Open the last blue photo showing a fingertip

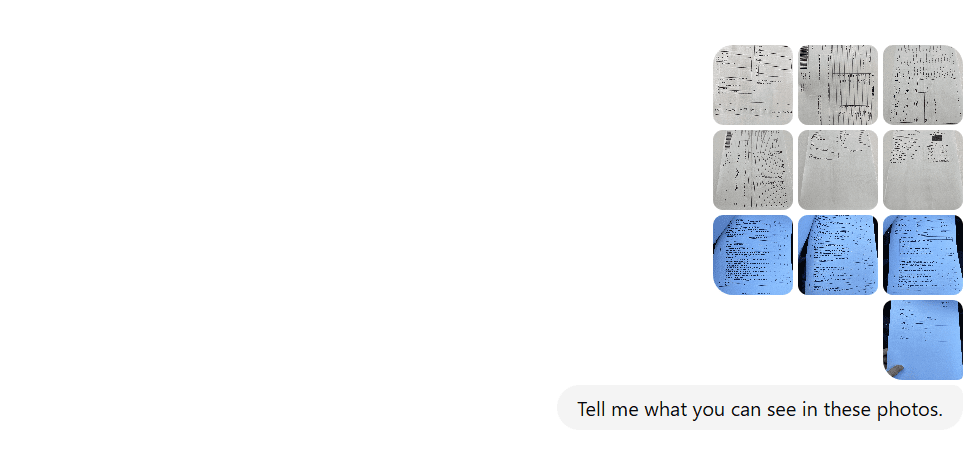(923, 340)
